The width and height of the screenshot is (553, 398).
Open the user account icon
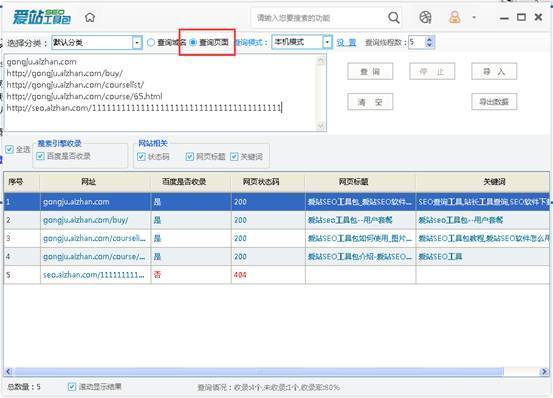[x=455, y=17]
